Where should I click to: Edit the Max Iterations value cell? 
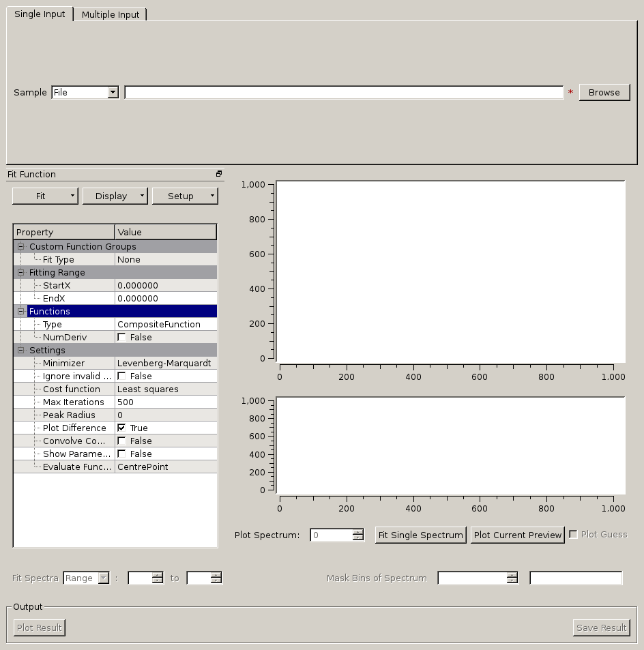coord(166,402)
